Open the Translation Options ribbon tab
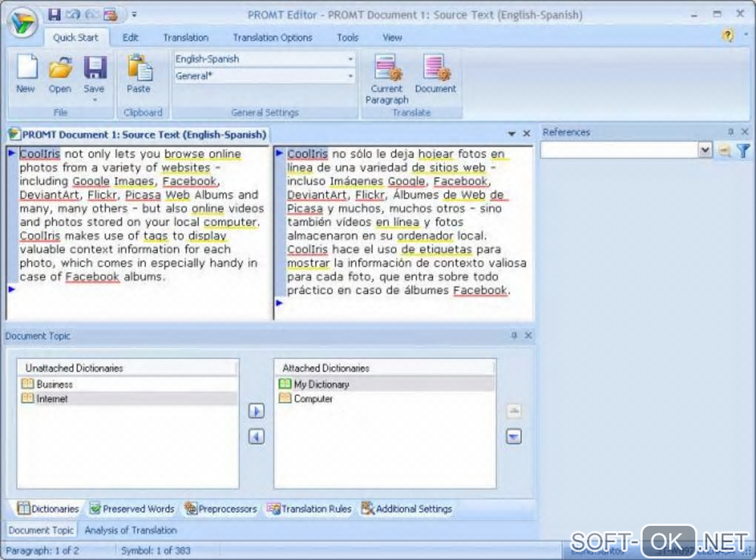The image size is (756, 560). point(273,38)
